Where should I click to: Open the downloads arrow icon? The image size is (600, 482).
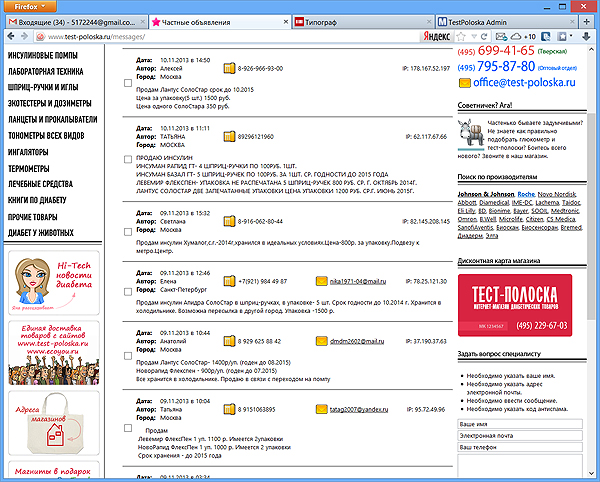tap(586, 37)
